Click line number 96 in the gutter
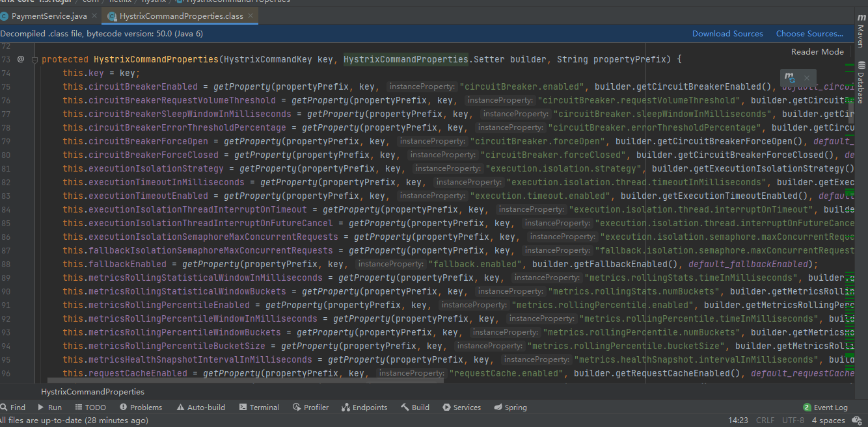Screen dimensions: 868x427 [x=6, y=374]
